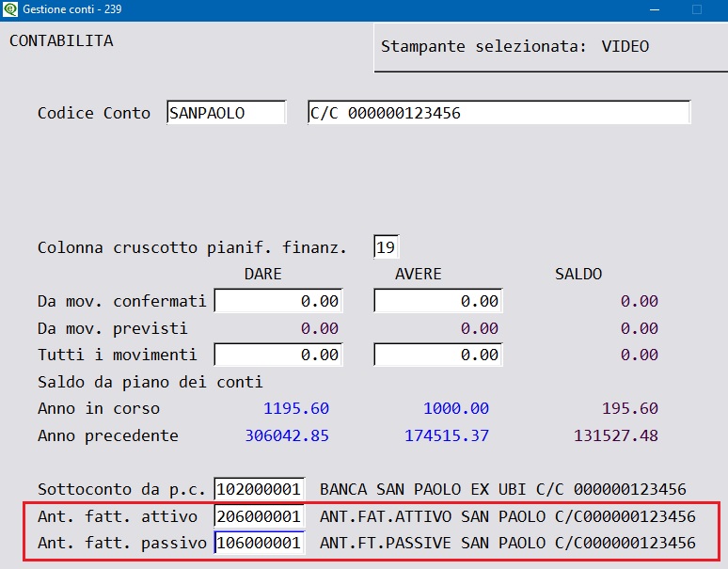Click the SALDO column header
Viewport: 728px width, 569px height.
tap(578, 274)
